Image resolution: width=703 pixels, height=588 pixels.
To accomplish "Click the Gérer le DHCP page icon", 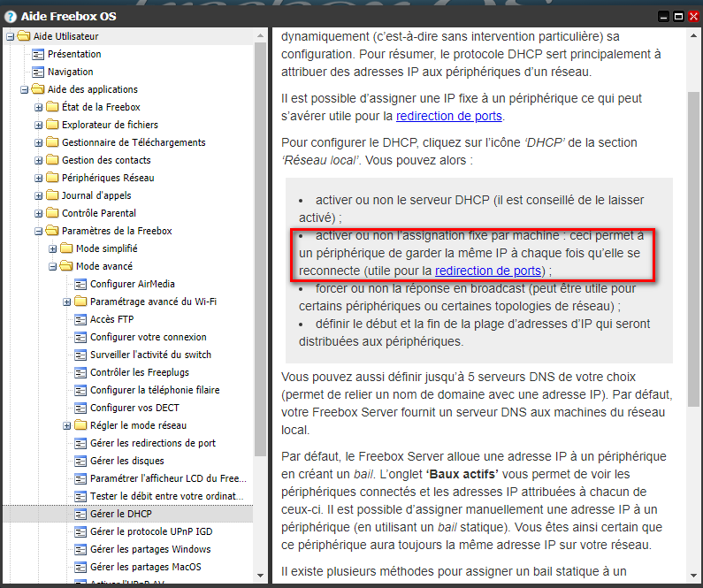I will 80,514.
